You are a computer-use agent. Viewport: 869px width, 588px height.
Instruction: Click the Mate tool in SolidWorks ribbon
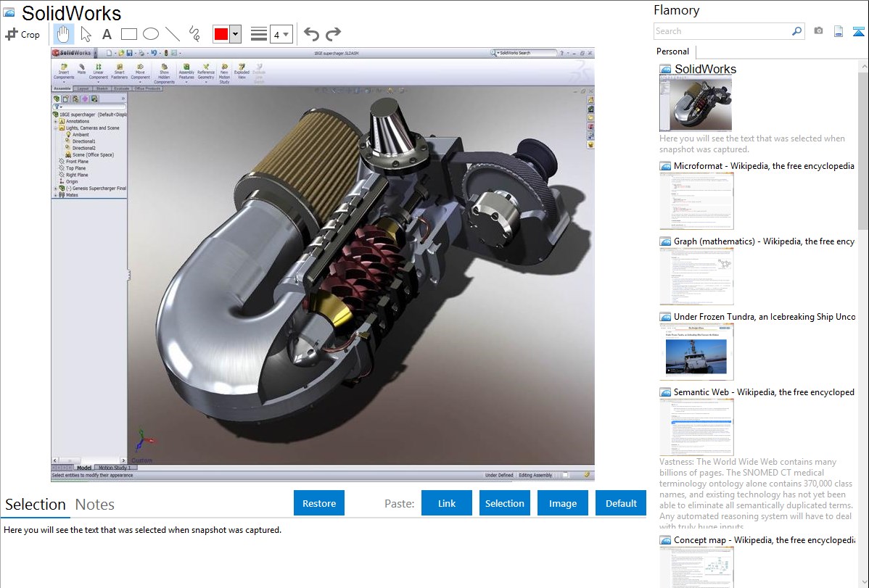point(81,70)
